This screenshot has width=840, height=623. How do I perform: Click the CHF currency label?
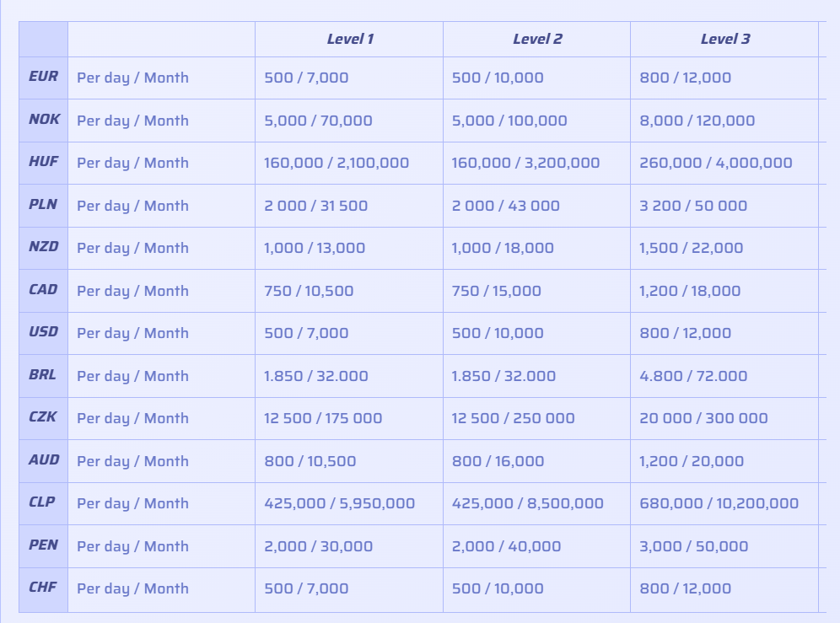coord(43,588)
